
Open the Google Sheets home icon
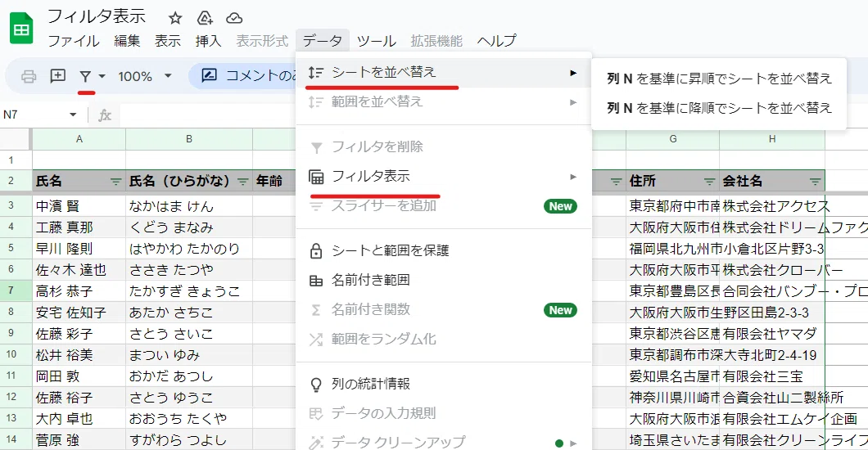(21, 28)
